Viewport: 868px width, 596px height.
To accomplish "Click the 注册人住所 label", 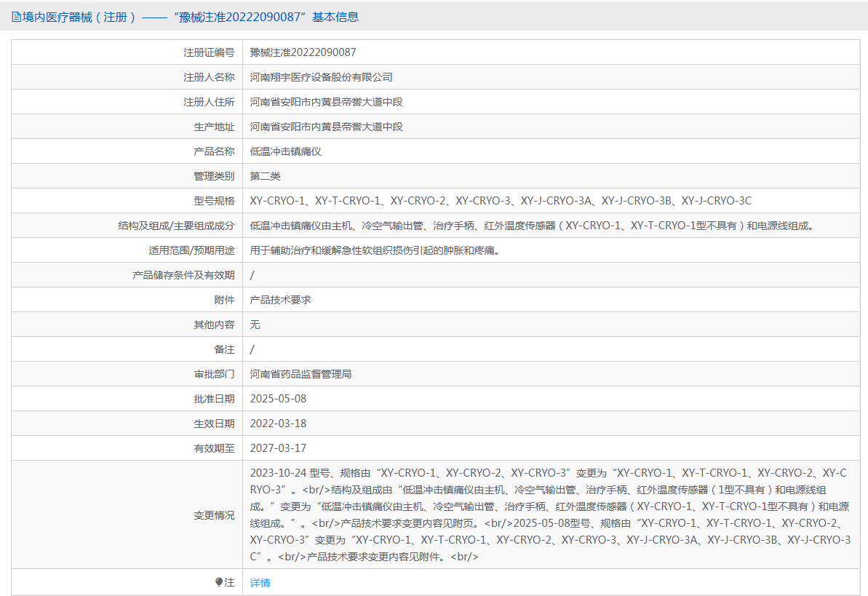I will click(x=209, y=102).
